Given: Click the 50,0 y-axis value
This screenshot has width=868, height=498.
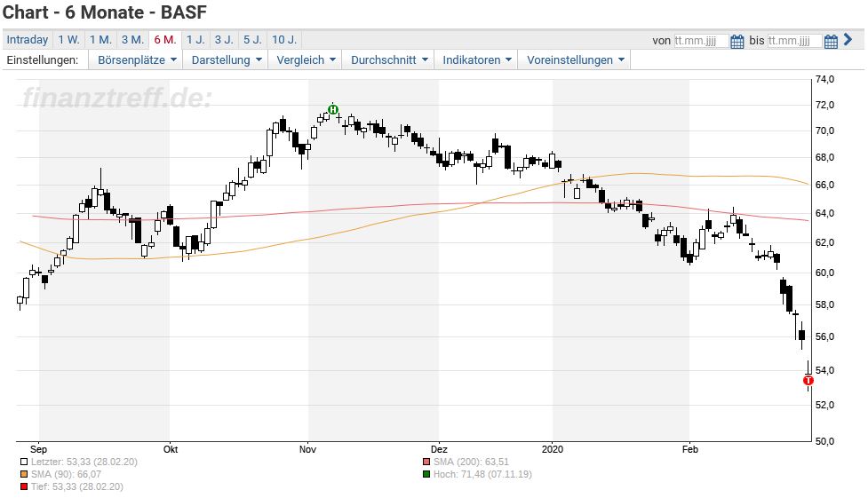Looking at the screenshot, I should pyautogui.click(x=824, y=441).
